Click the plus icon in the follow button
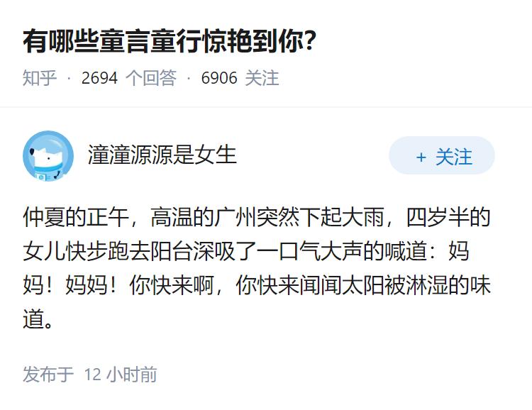The height and width of the screenshot is (410, 532). coord(421,157)
